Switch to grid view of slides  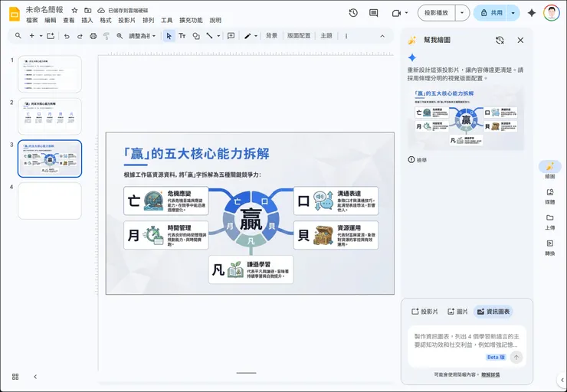[15, 377]
